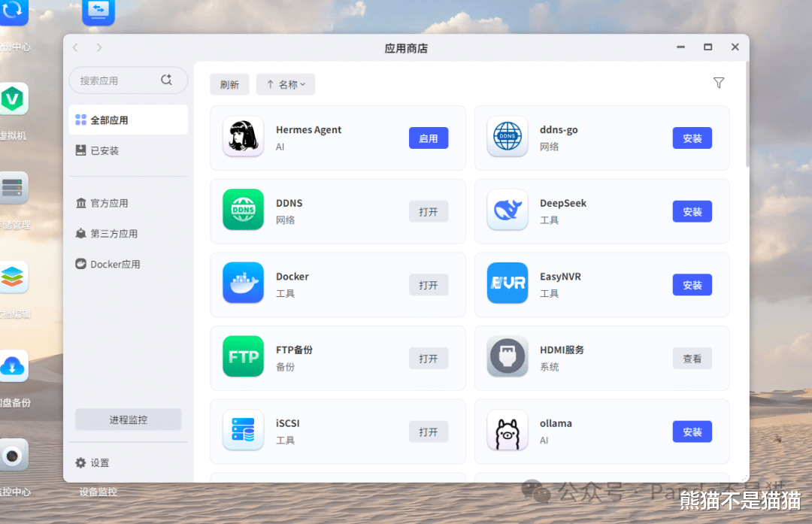This screenshot has width=812, height=524.
Task: Select Docker应用 category
Action: tap(128, 264)
